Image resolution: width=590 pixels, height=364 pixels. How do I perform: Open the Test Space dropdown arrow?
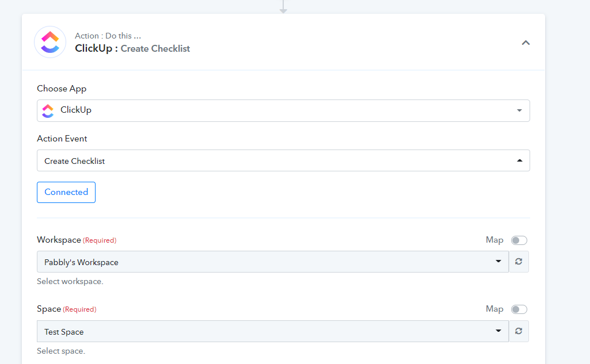coord(498,331)
